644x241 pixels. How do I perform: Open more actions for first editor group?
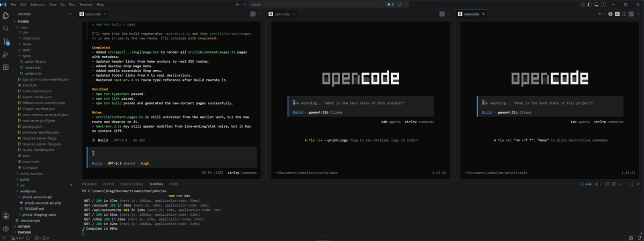click(x=259, y=14)
